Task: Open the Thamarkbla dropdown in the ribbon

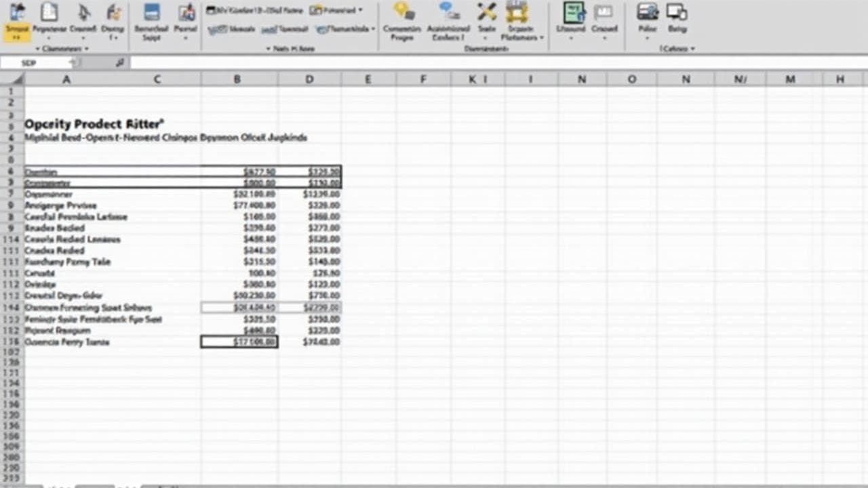Action: [x=345, y=29]
